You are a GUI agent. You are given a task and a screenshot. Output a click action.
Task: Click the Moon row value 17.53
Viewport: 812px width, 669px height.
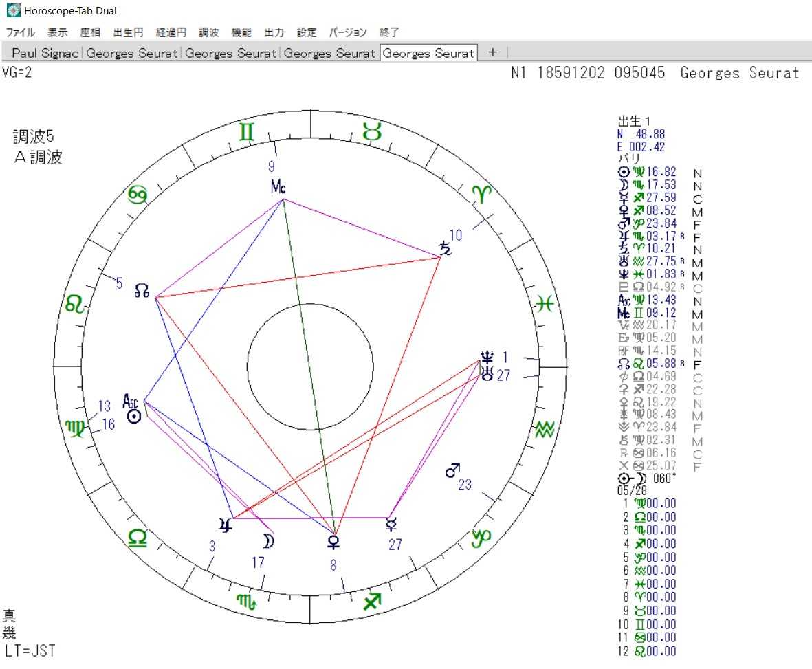[x=661, y=185]
